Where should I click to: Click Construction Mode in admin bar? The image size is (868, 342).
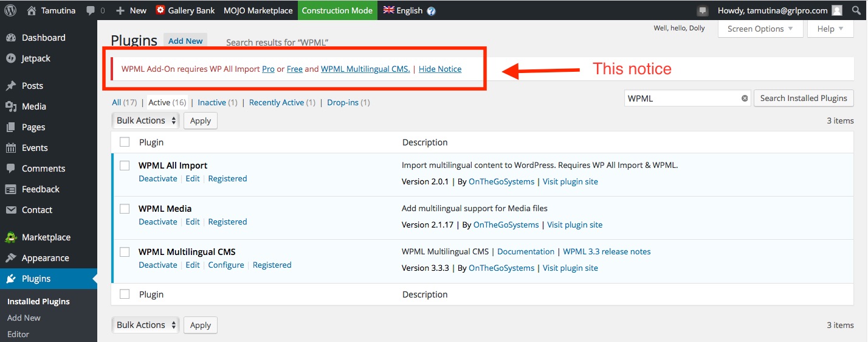[337, 10]
